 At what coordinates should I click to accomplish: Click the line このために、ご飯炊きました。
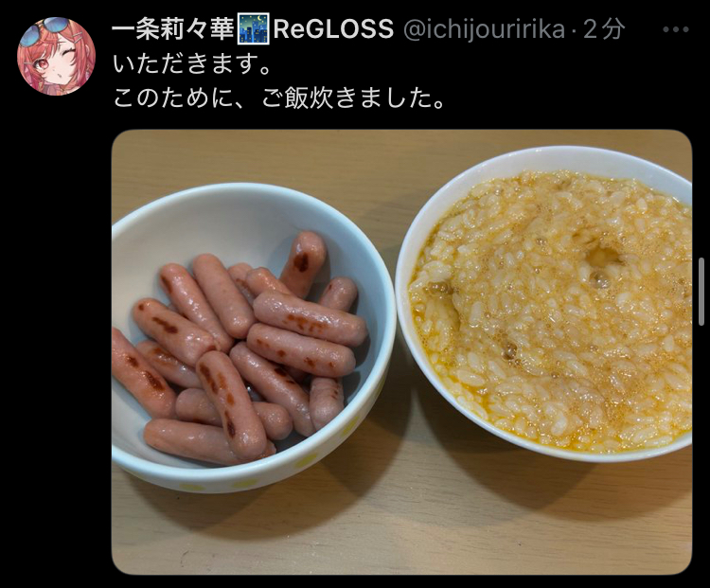[x=279, y=98]
